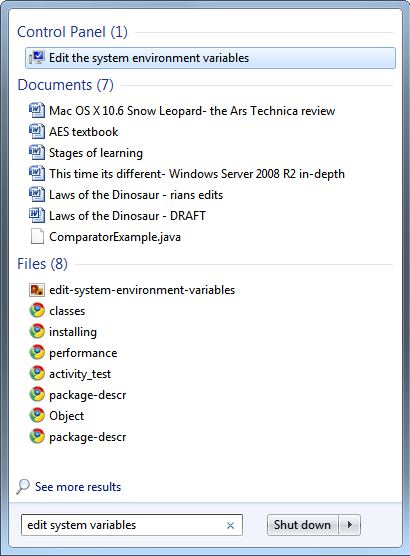Screen dimensions: 410x556
Task: Open Stages of learning document
Action: 96,153
